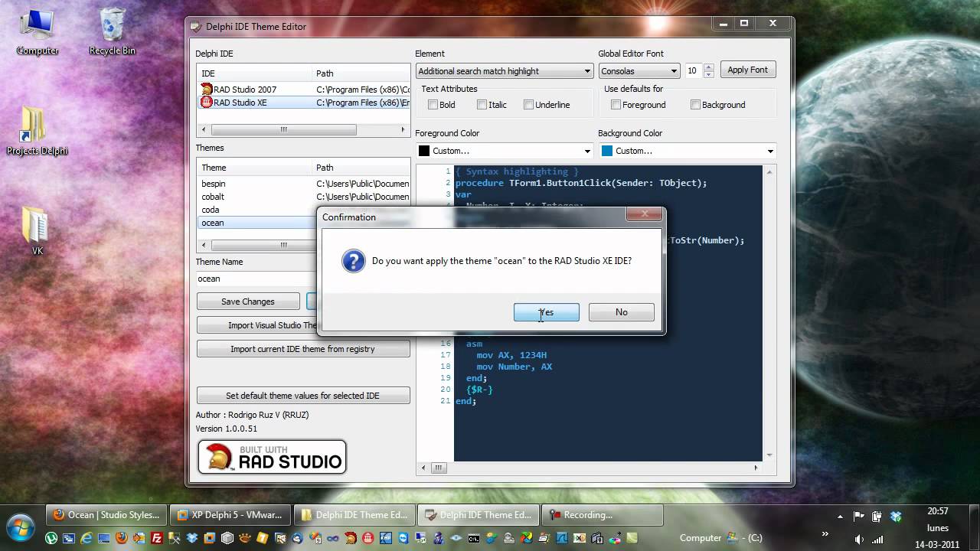Image resolution: width=980 pixels, height=551 pixels.
Task: Open the Global Editor Font dropdown
Action: coord(674,71)
